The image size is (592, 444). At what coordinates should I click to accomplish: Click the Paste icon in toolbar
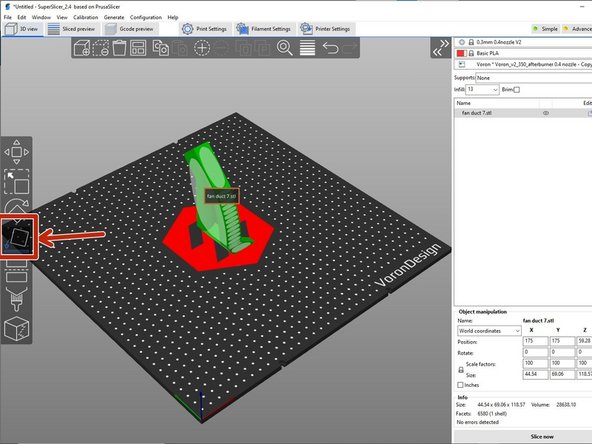[x=180, y=48]
